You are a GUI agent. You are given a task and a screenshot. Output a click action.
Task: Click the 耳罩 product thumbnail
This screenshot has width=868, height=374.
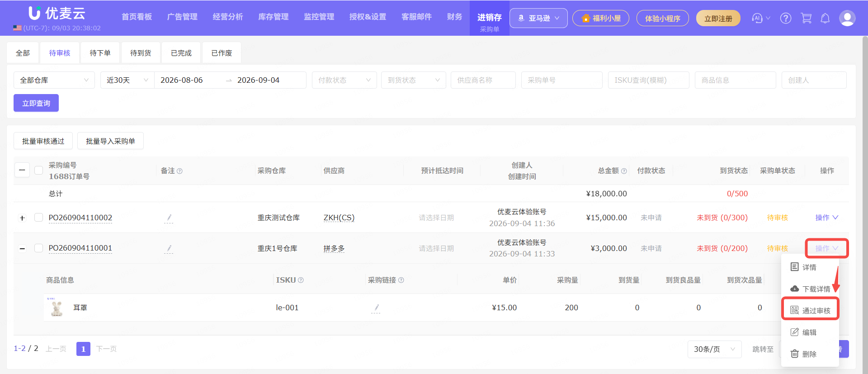[57, 308]
